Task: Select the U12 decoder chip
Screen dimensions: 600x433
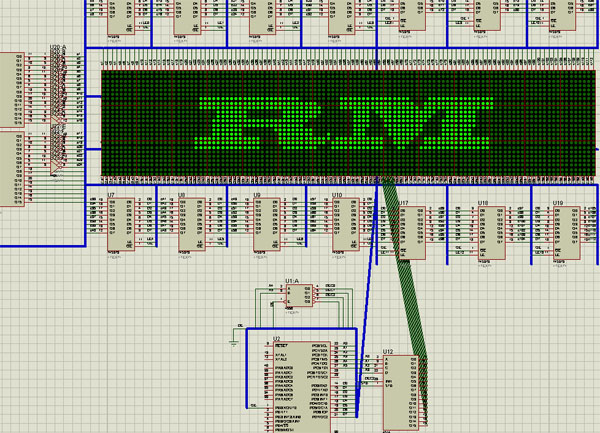Action: pyautogui.click(x=401, y=393)
